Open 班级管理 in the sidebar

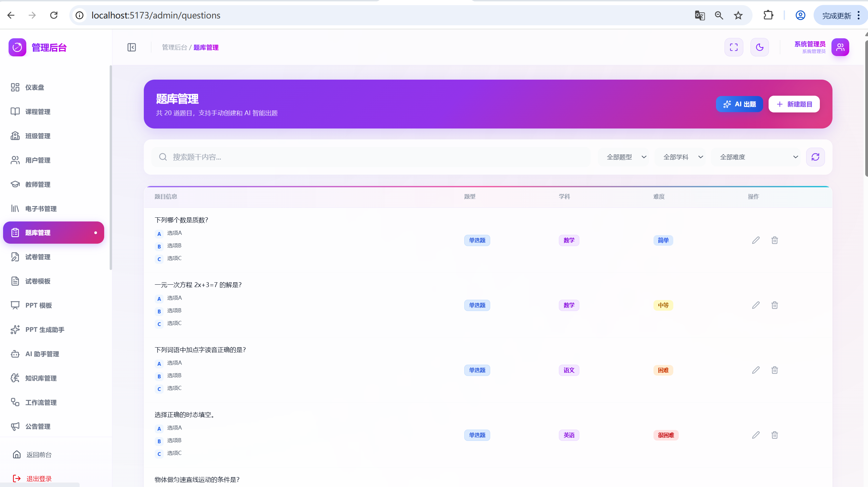(x=54, y=136)
